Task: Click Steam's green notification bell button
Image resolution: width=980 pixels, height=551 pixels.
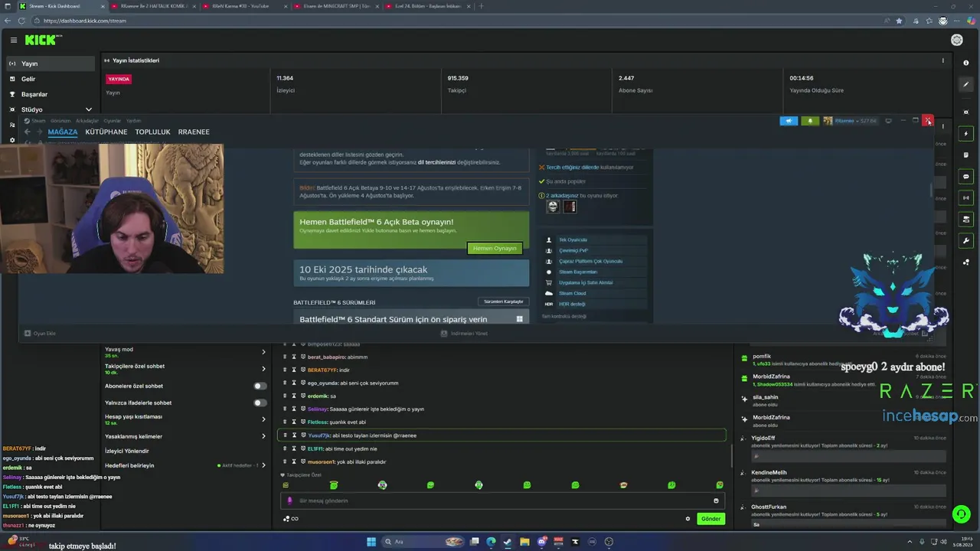Action: click(810, 121)
